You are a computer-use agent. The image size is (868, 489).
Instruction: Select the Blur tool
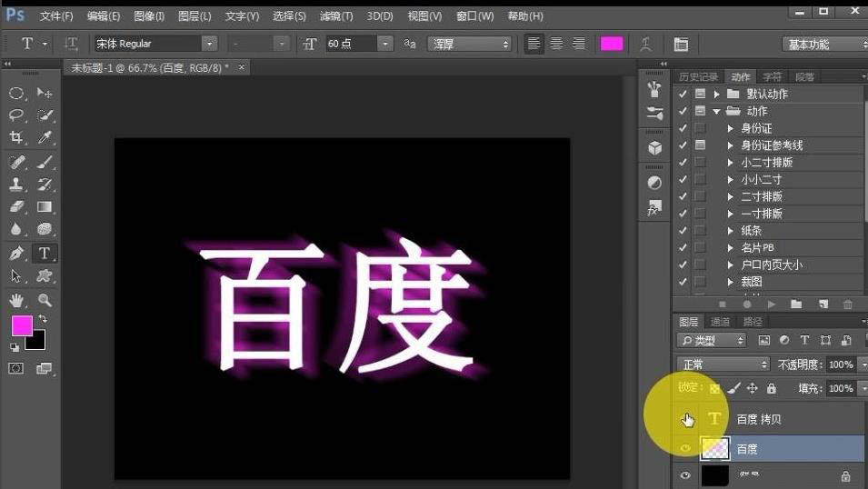[x=16, y=229]
